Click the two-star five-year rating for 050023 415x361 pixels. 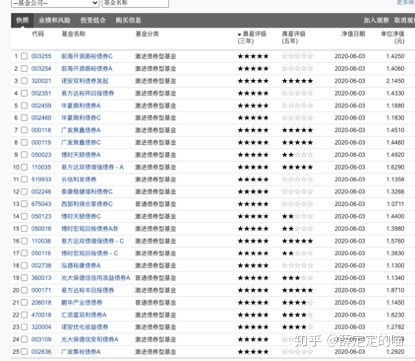pos(298,155)
